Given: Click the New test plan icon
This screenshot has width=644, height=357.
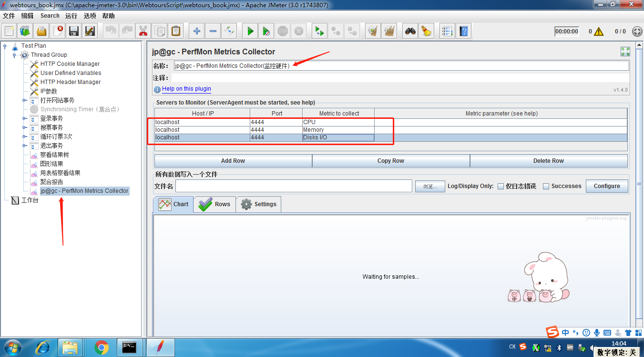Looking at the screenshot, I should point(9,31).
